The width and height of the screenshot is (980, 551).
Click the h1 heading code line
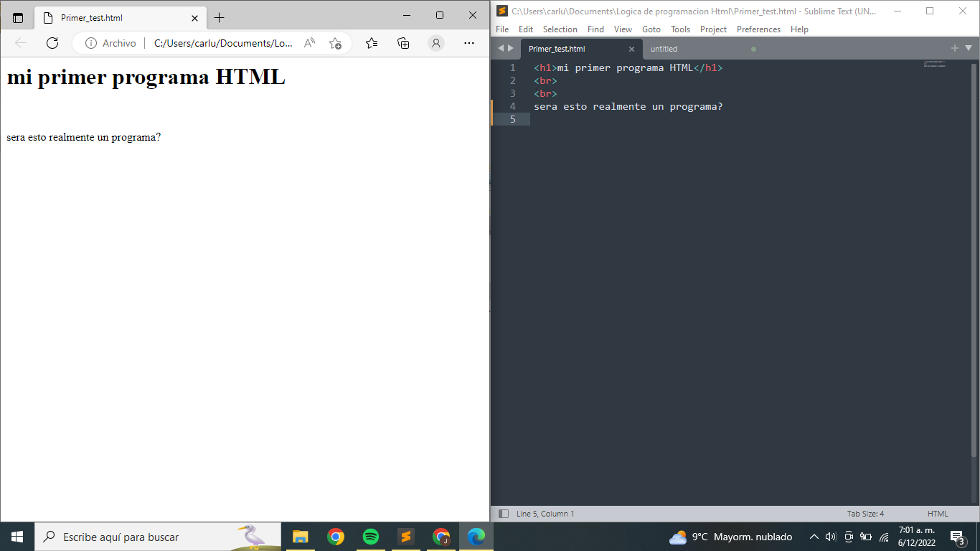pyautogui.click(x=628, y=67)
